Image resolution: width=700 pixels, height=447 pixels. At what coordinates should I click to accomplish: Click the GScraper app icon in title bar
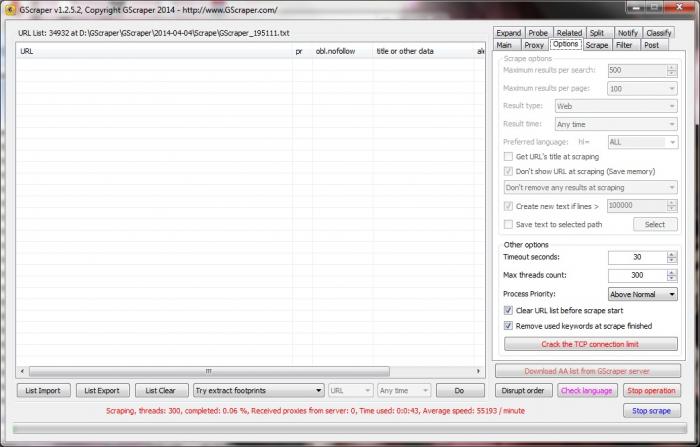[x=11, y=10]
